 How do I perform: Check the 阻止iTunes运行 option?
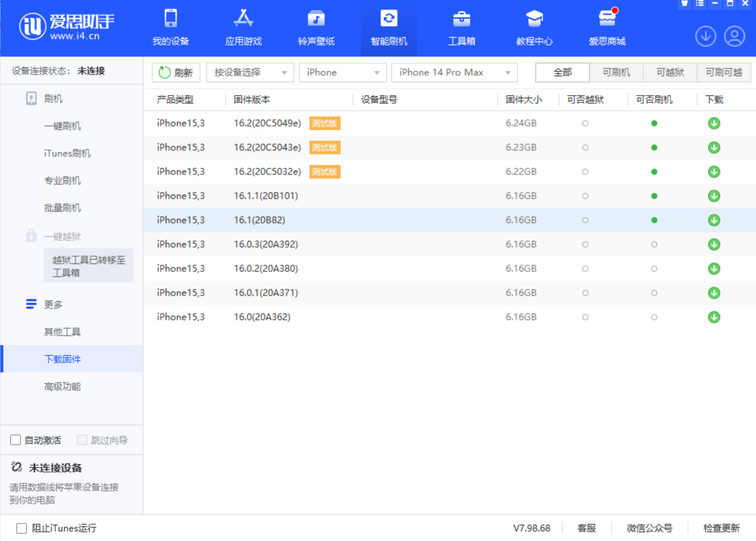[x=21, y=528]
